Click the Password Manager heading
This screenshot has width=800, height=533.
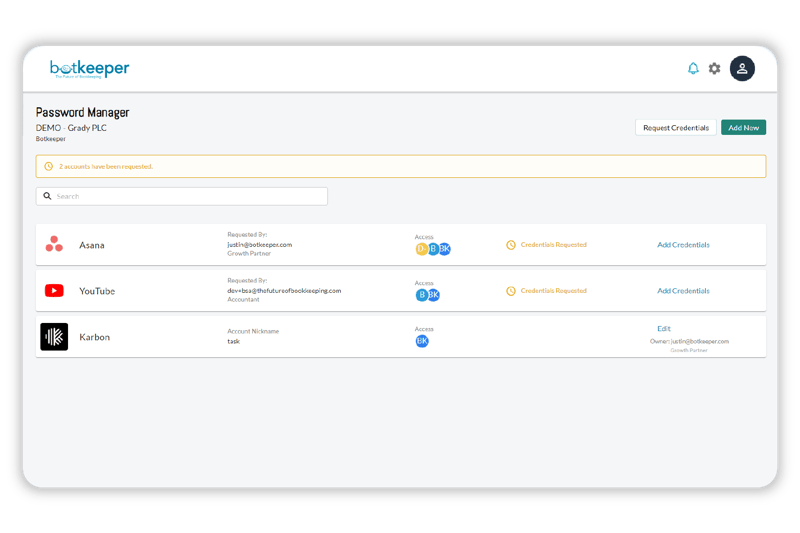(x=82, y=112)
